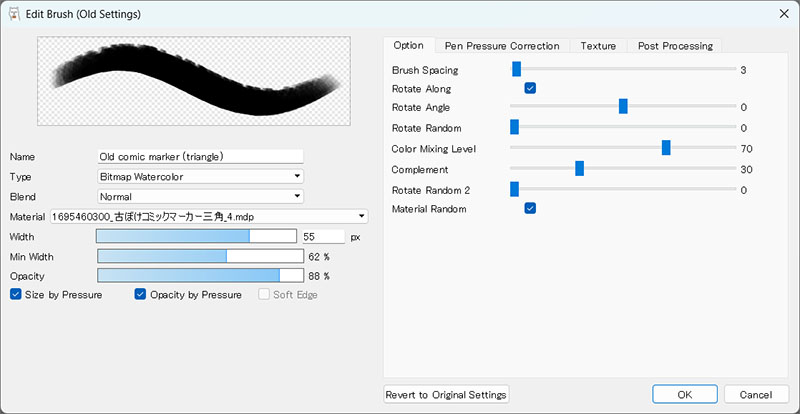The width and height of the screenshot is (800, 414).
Task: Toggle the Rotate Along checkbox
Action: coord(530,88)
